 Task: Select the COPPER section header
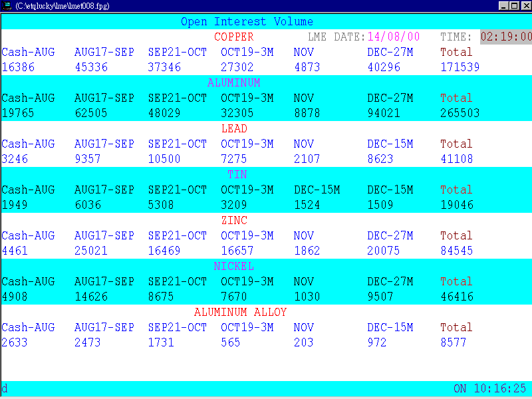234,37
